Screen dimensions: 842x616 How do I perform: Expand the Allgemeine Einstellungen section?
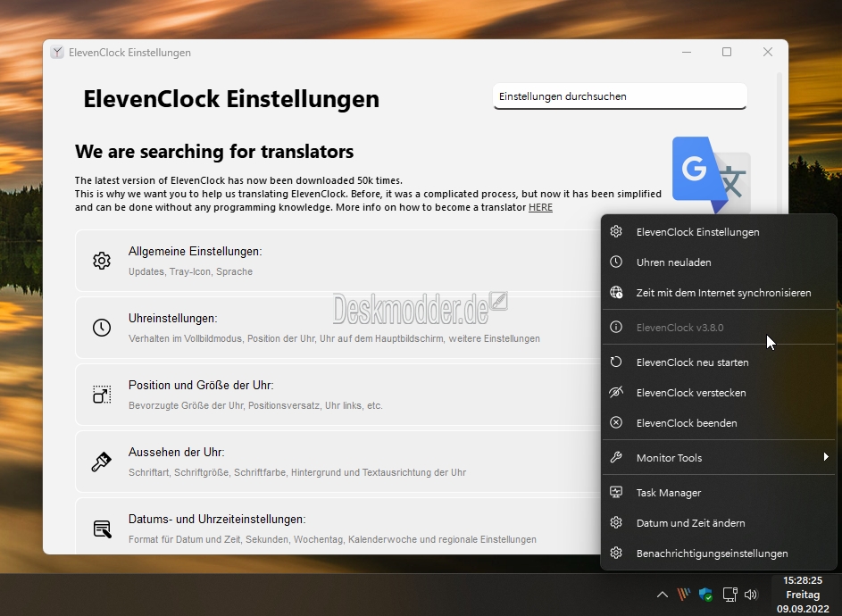pos(338,261)
